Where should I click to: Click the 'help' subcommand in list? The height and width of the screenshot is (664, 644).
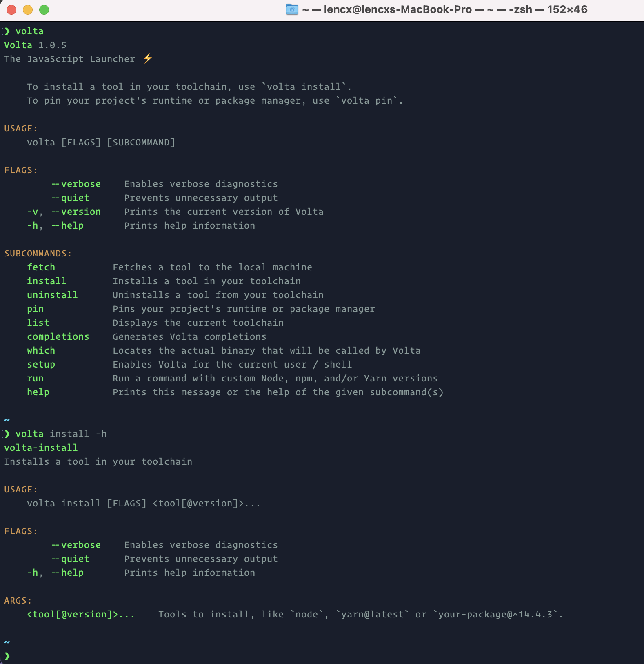pyautogui.click(x=38, y=392)
